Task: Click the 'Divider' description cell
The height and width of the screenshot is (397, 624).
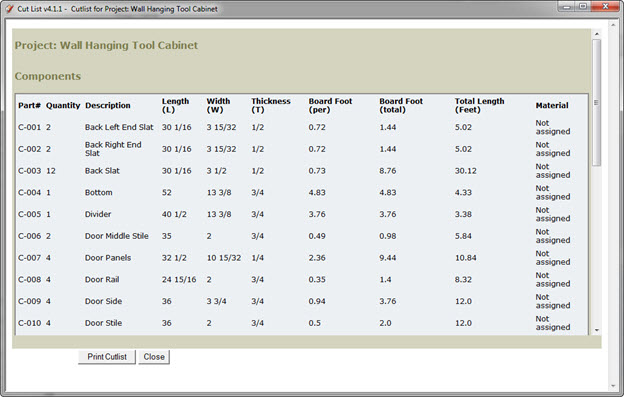Action: [x=98, y=214]
